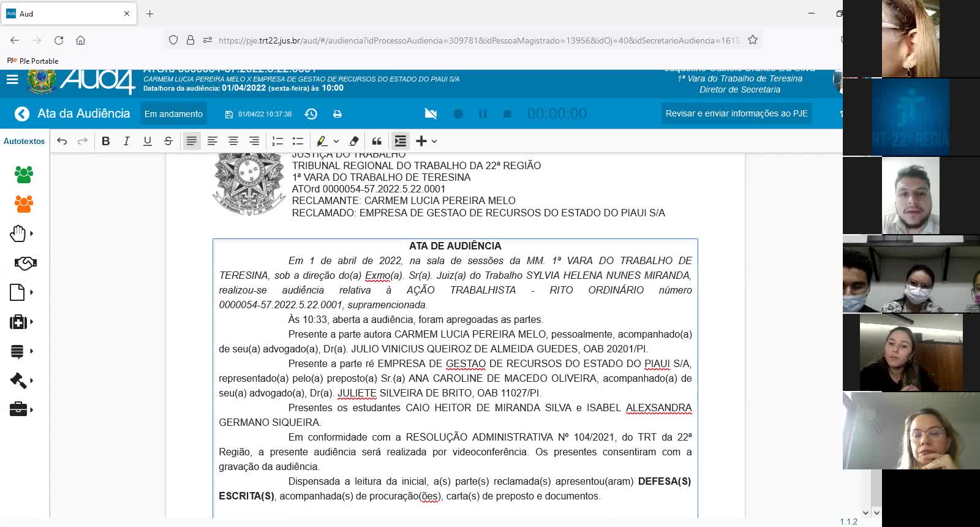Expand the text lines menu

[x=21, y=351]
